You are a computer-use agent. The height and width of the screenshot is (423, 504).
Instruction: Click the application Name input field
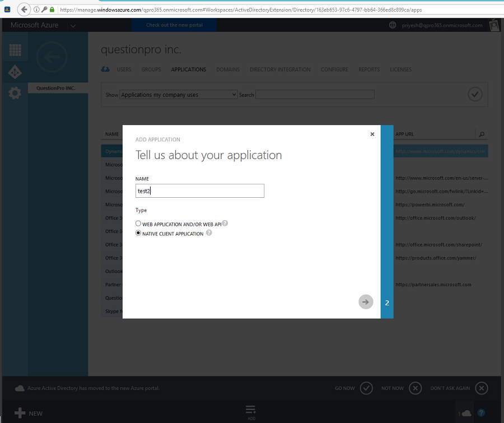click(199, 191)
